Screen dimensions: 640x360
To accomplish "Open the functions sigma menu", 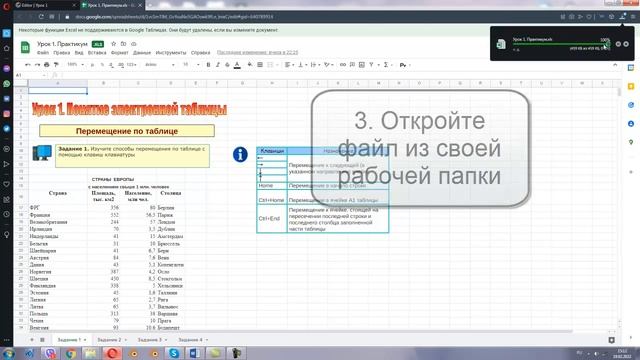I will tap(387, 65).
